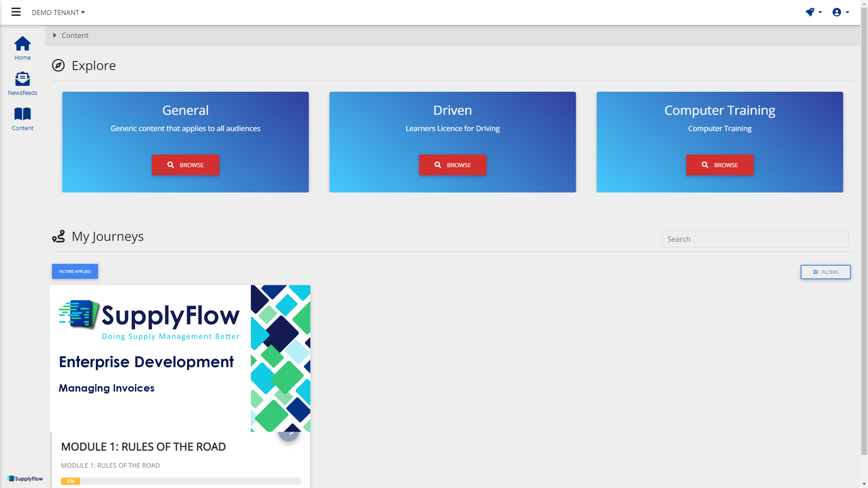Open the hamburger navigation menu
This screenshot has width=868, height=488.
pos(16,12)
